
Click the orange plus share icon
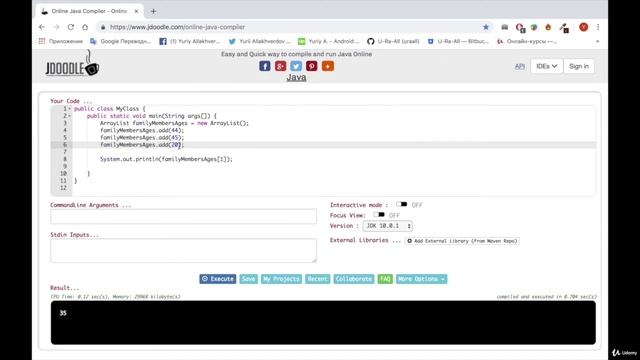[x=328, y=66]
